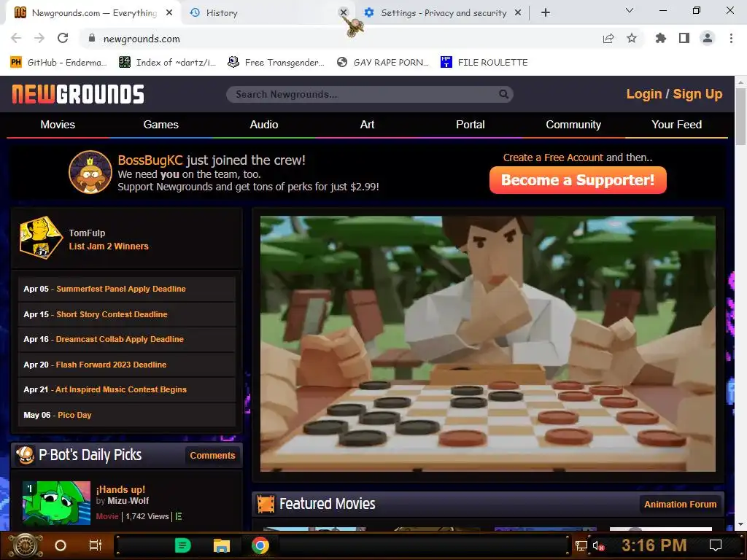The width and height of the screenshot is (747, 560).
Task: Toggle the muted volume tray icon
Action: tap(598, 545)
